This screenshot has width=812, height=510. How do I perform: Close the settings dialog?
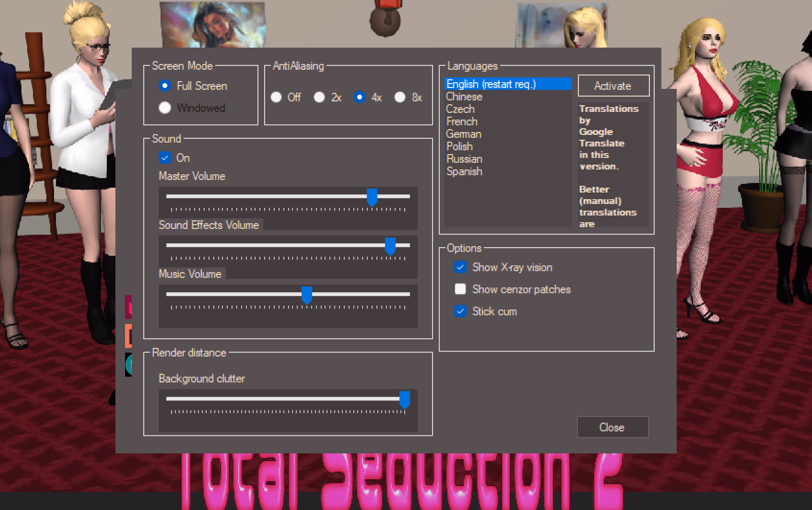tap(612, 428)
